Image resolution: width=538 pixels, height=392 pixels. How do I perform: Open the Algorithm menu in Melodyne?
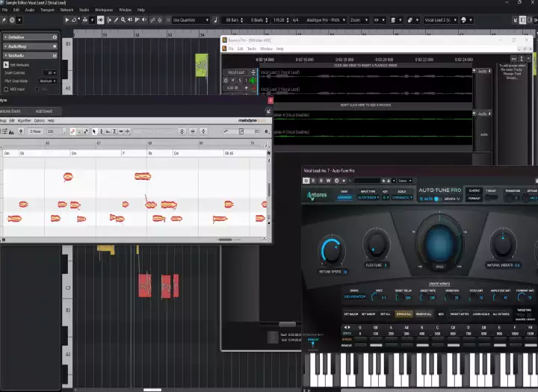[x=24, y=120]
